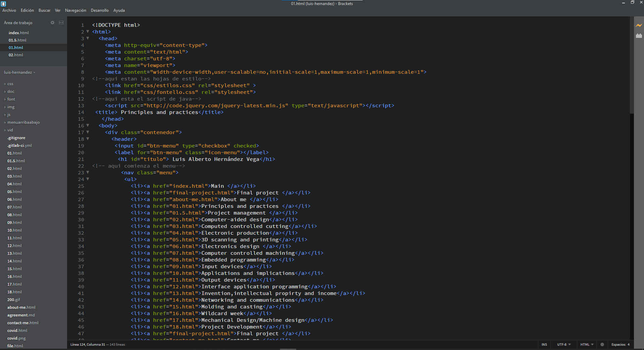The width and height of the screenshot is (644, 350).
Task: Split the editor view icon
Action: click(x=61, y=22)
